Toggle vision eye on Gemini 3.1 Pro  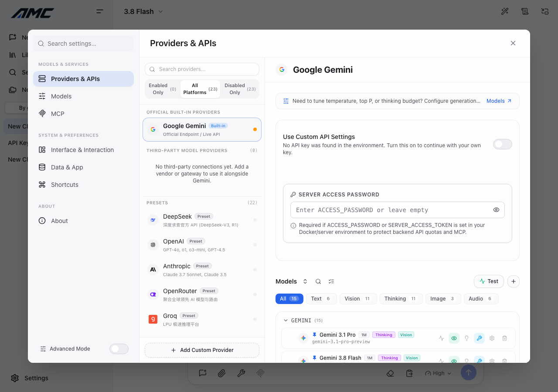454,338
